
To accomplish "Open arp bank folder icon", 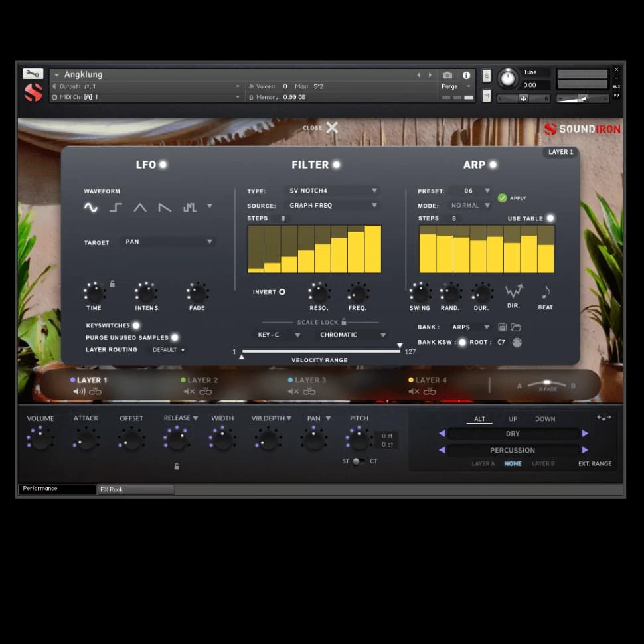I will coord(515,327).
